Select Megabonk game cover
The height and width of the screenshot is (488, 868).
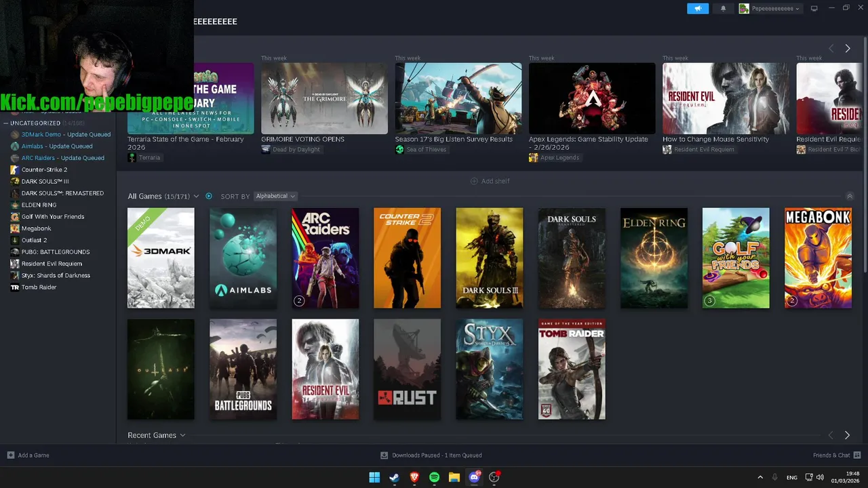tap(818, 258)
